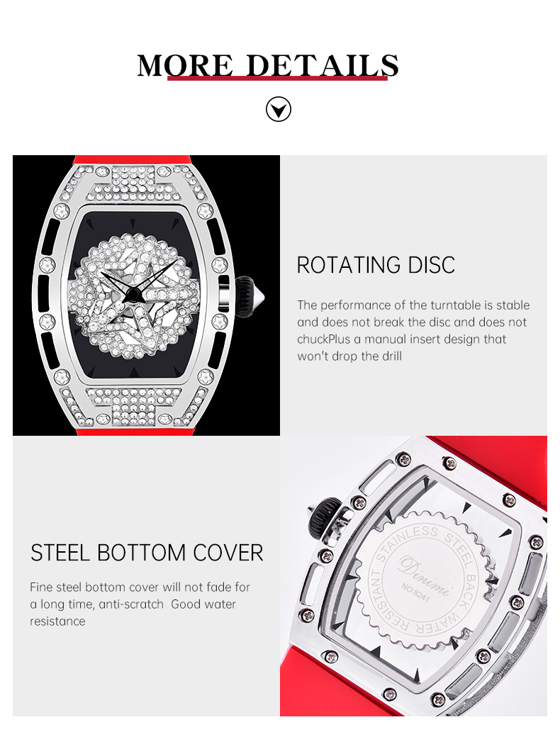Click the NO:8241 model number
Screen dimensions: 560x744
coord(415,592)
